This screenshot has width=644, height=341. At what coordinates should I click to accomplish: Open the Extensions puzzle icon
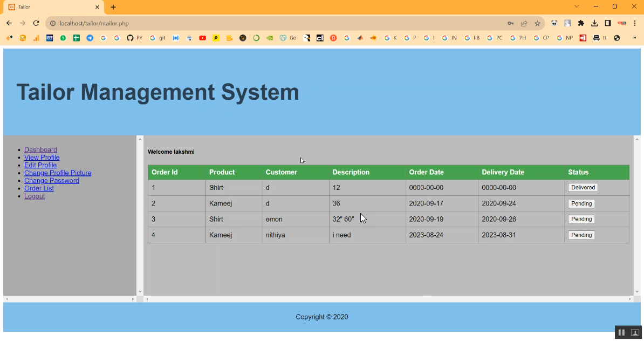point(581,23)
